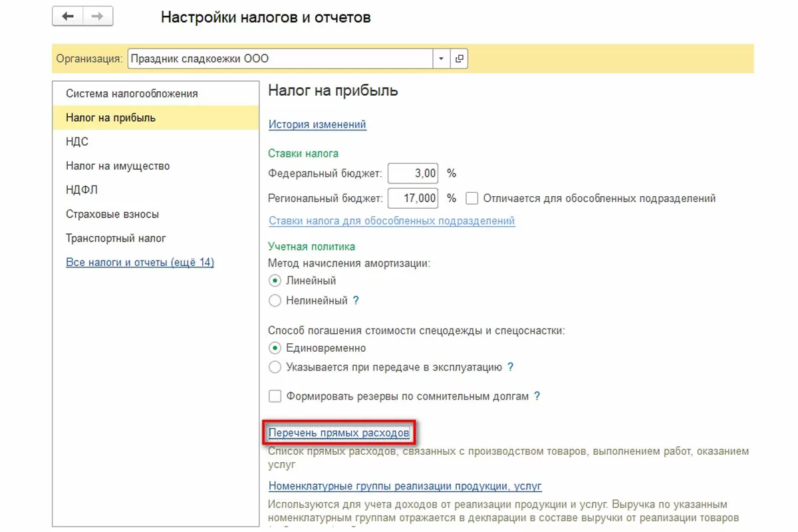Click the forward navigation arrow
The image size is (798, 532).
click(98, 17)
